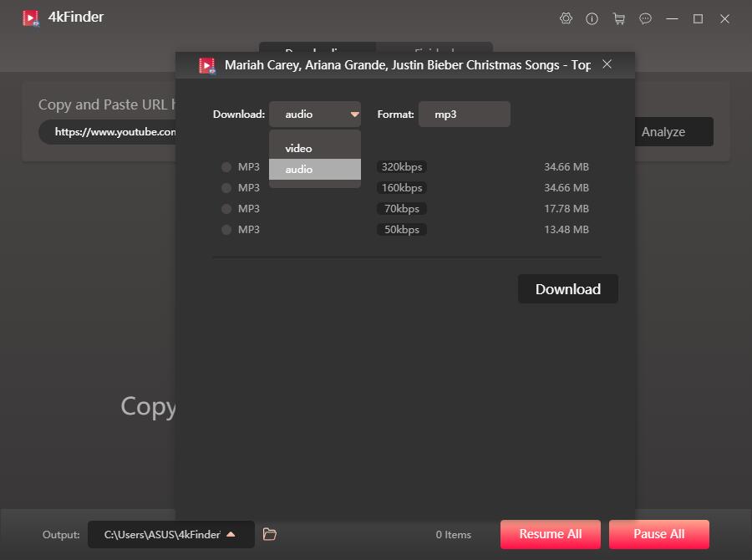
Task: Maximize the 4kFinder window
Action: 699,18
